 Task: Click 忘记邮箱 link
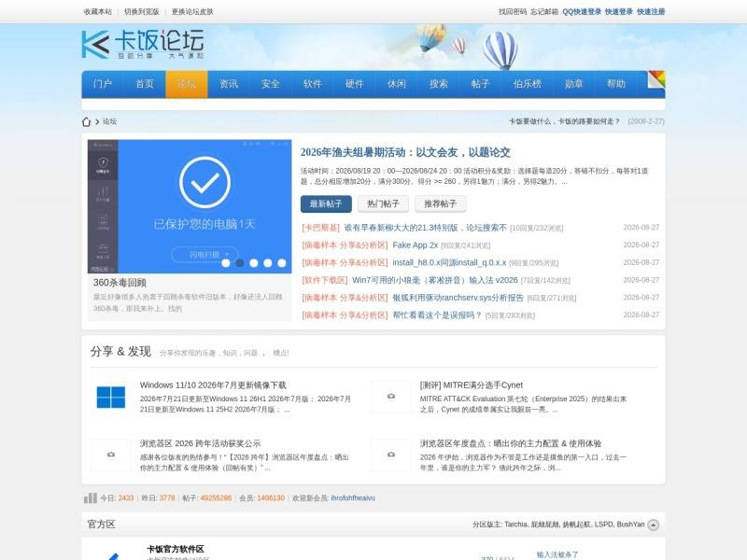click(x=544, y=12)
